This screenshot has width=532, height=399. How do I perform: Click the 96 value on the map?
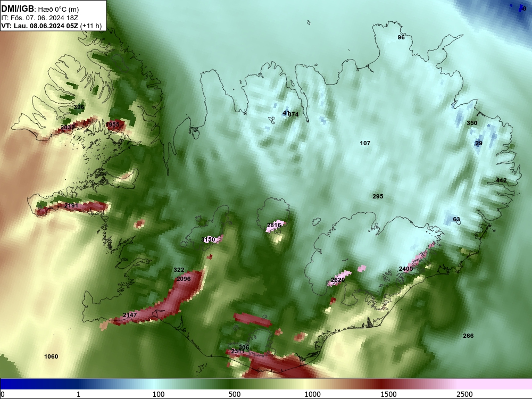click(x=401, y=37)
